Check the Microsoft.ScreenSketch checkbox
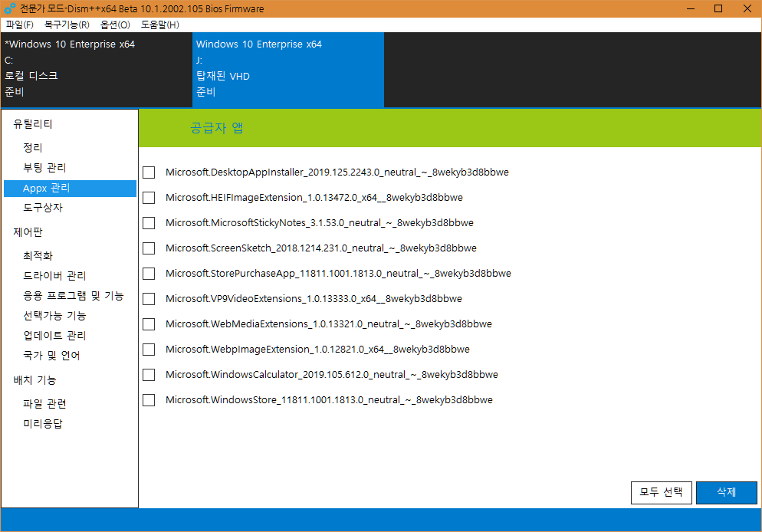 tap(149, 248)
